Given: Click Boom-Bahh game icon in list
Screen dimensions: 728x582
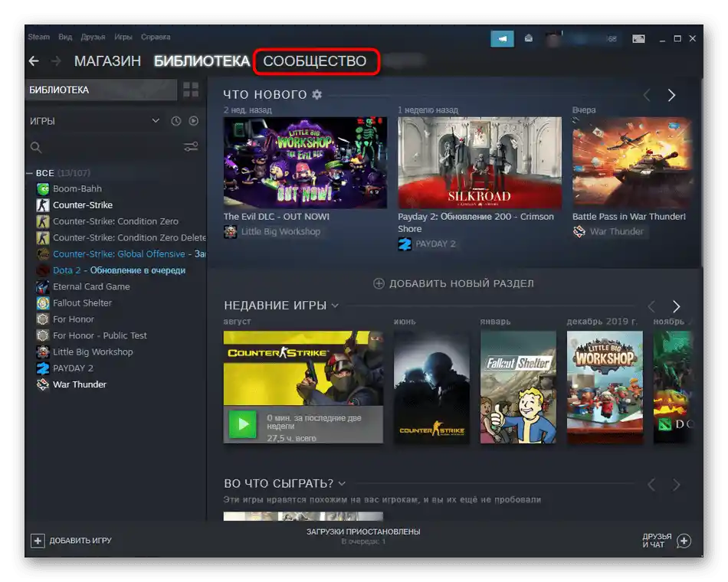Looking at the screenshot, I should click(x=43, y=189).
